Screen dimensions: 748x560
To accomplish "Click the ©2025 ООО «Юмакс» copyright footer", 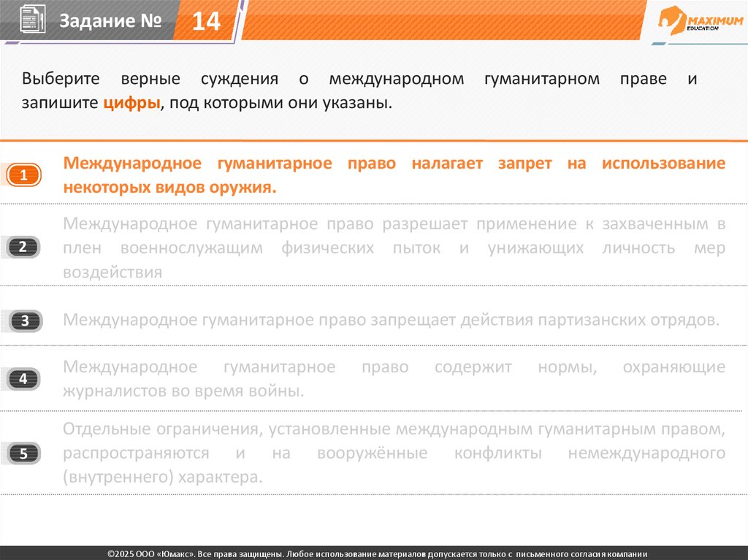I will pos(378,554).
